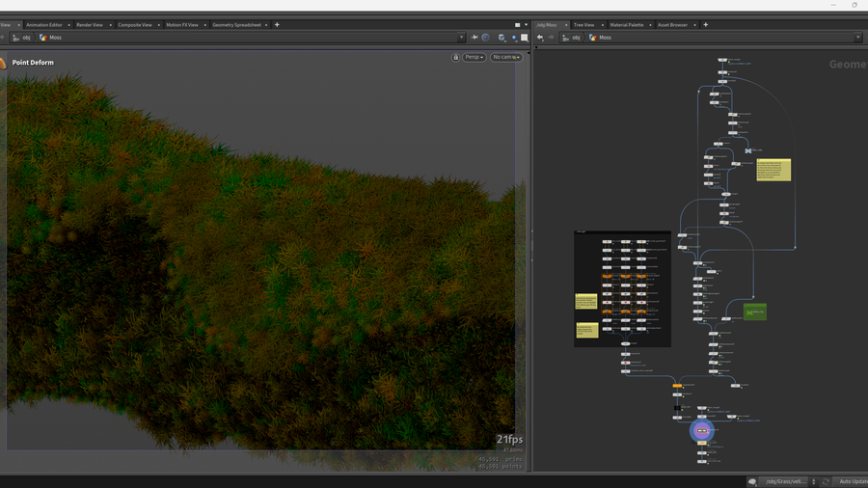Click the status bar message bubble icon
This screenshot has width=868, height=488.
tap(752, 481)
